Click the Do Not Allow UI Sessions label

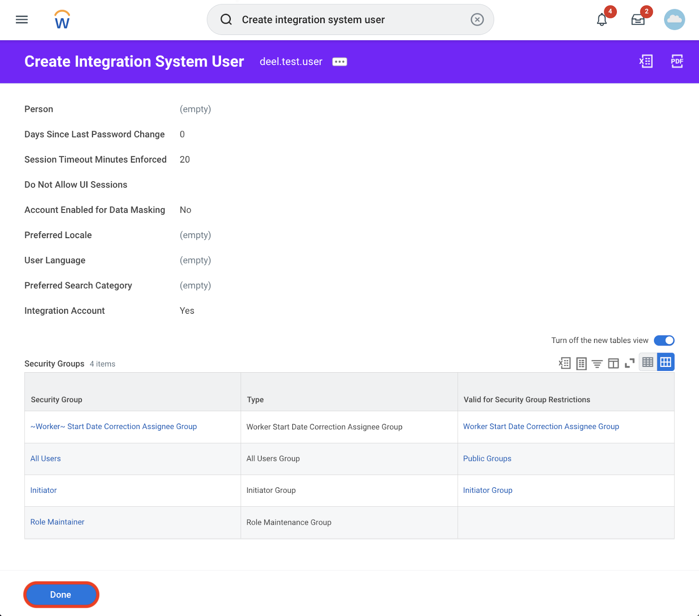pyautogui.click(x=76, y=184)
